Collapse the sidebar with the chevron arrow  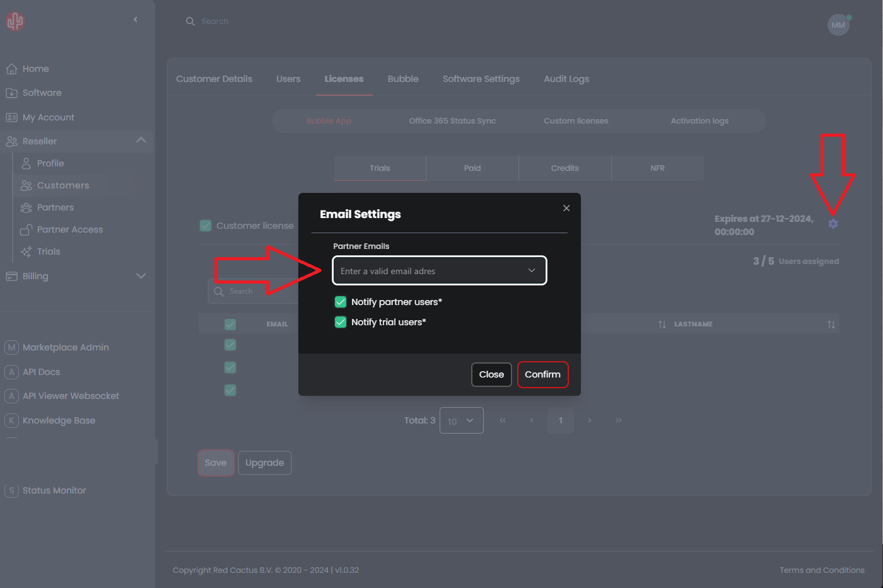pos(136,20)
